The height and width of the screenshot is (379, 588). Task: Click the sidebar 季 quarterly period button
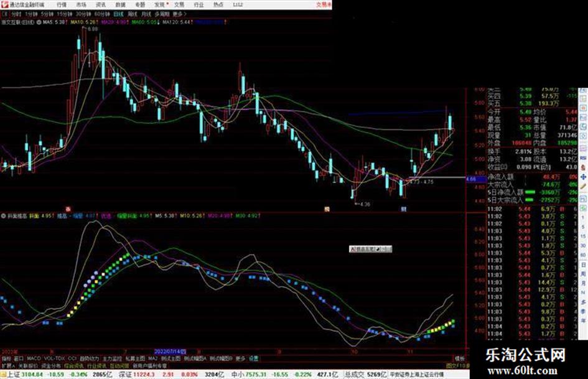pos(583,311)
